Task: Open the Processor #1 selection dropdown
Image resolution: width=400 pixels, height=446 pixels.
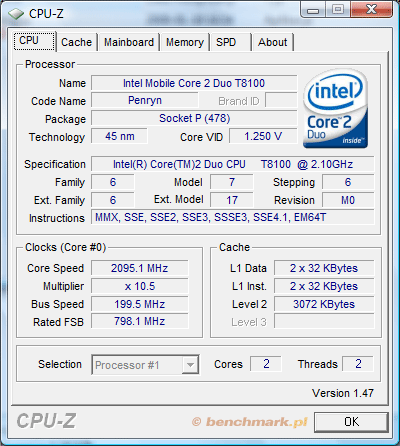Action: coord(145,365)
